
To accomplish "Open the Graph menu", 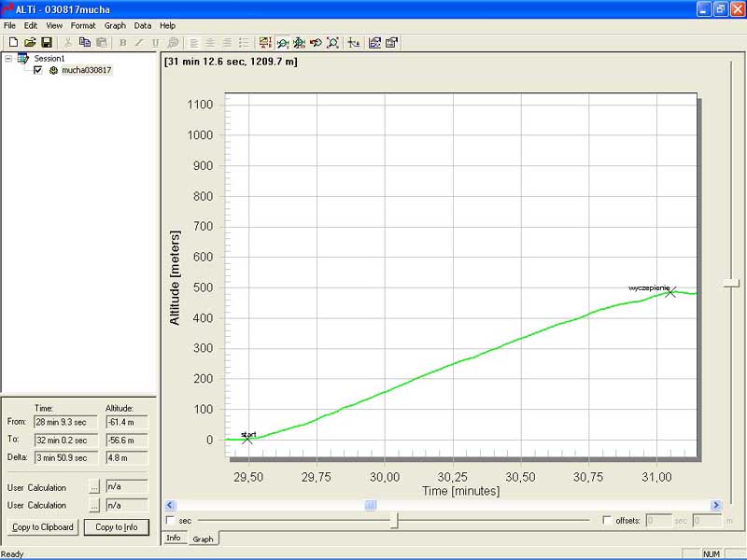I will pos(115,25).
